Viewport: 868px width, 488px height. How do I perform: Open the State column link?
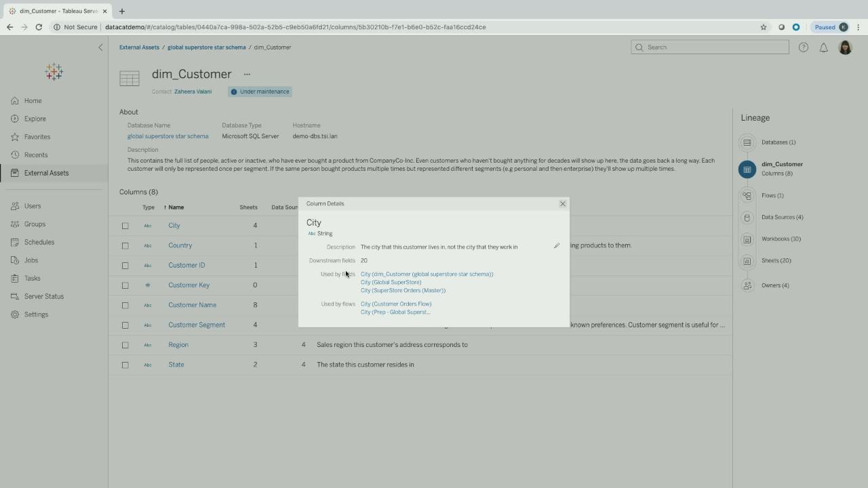click(176, 365)
